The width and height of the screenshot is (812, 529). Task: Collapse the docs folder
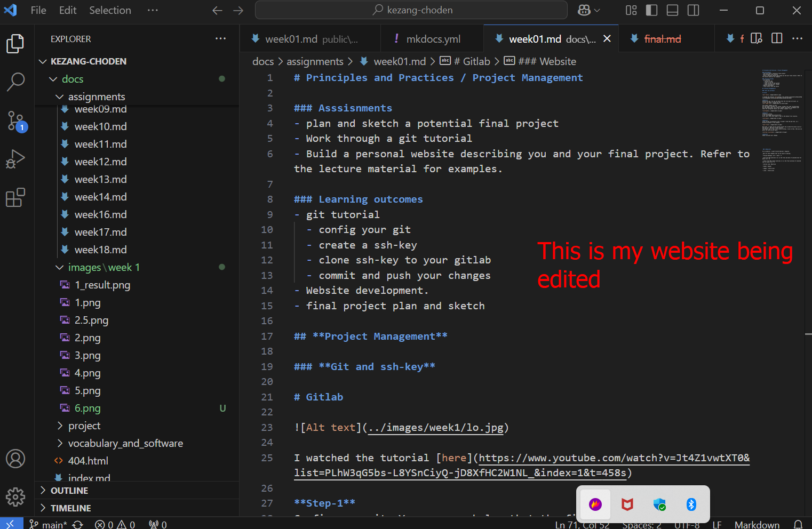(x=138, y=79)
